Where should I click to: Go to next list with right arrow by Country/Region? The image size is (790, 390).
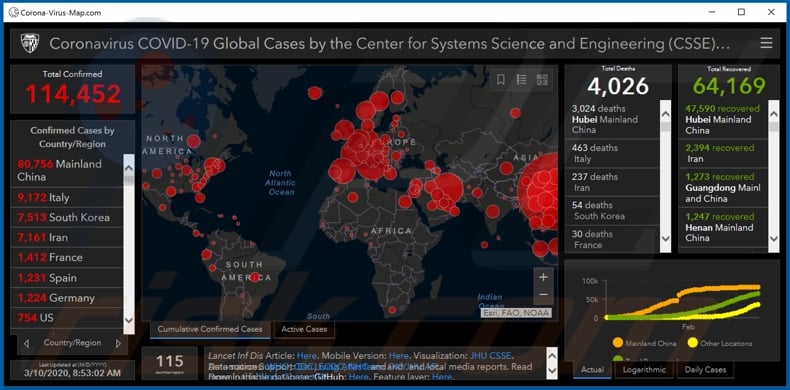(x=119, y=344)
